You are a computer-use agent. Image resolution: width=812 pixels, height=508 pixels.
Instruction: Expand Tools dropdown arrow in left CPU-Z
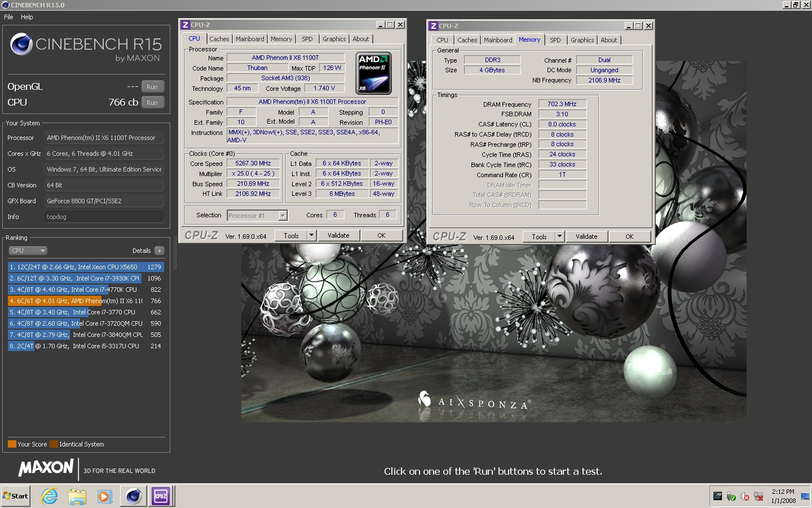311,235
